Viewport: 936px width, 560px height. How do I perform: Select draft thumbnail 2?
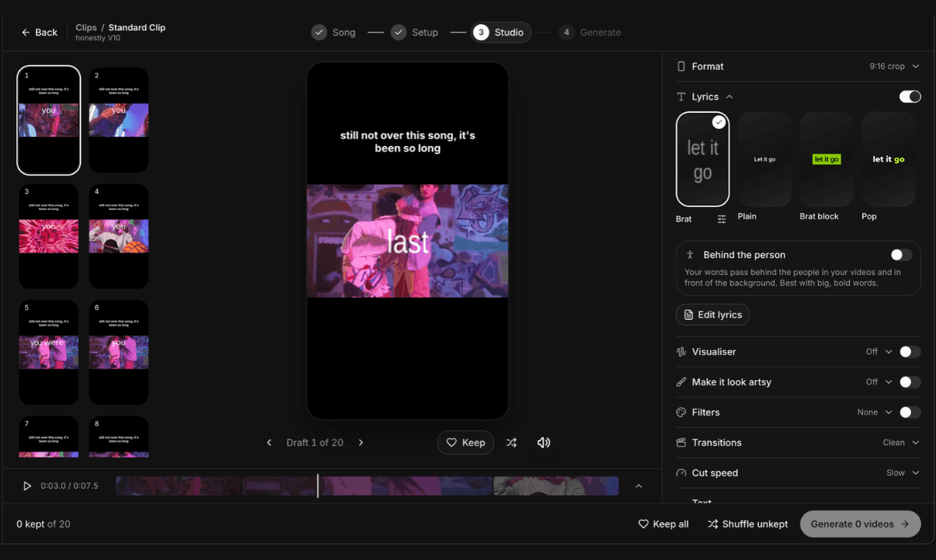[x=119, y=120]
